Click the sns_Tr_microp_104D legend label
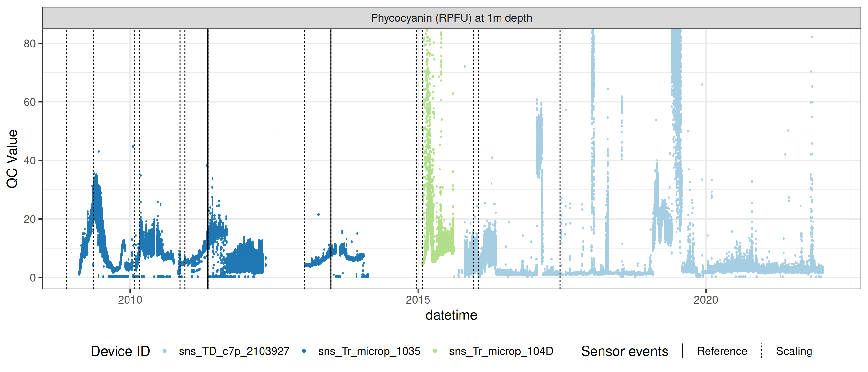 tap(501, 351)
